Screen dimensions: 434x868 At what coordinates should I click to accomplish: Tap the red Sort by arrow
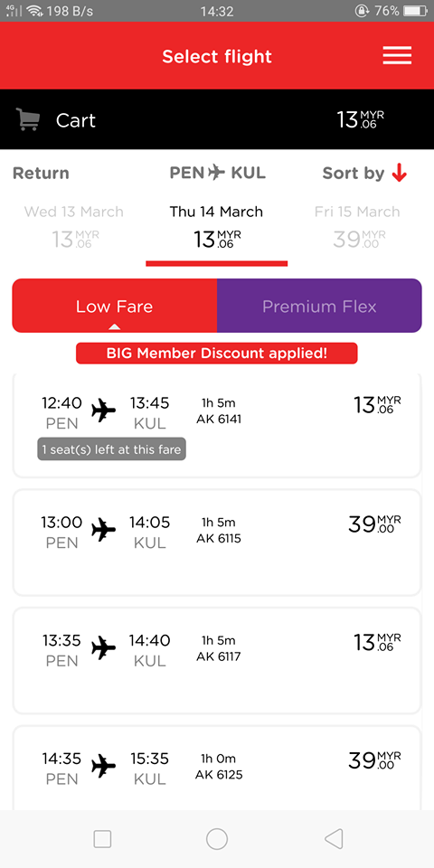pyautogui.click(x=399, y=174)
